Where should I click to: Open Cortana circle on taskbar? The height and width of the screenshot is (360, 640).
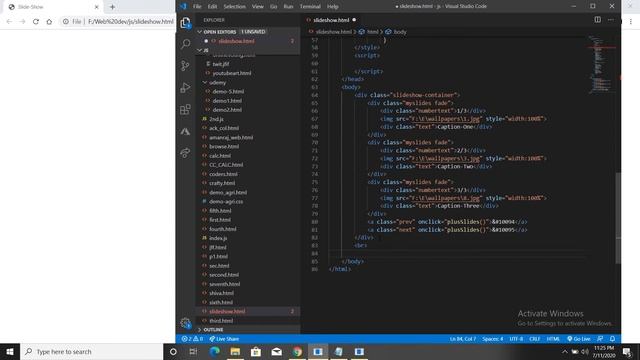tap(173, 351)
